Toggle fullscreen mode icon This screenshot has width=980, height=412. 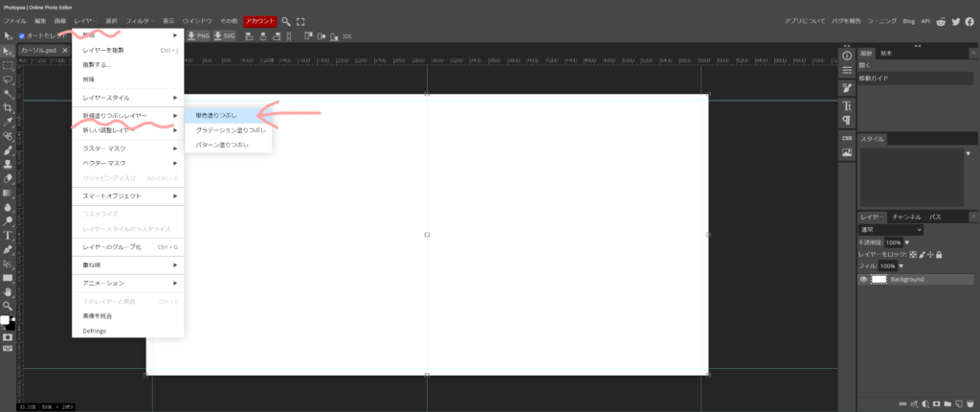[301, 20]
